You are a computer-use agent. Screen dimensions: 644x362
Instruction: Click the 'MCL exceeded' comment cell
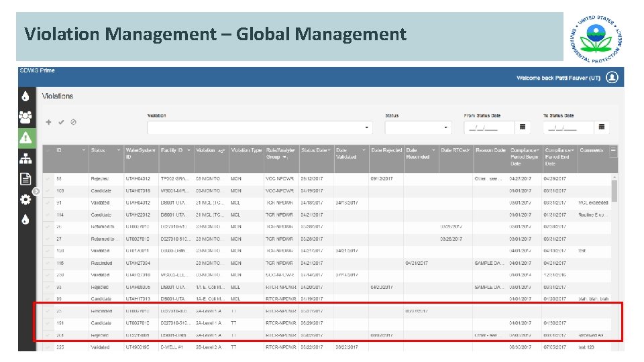594,202
